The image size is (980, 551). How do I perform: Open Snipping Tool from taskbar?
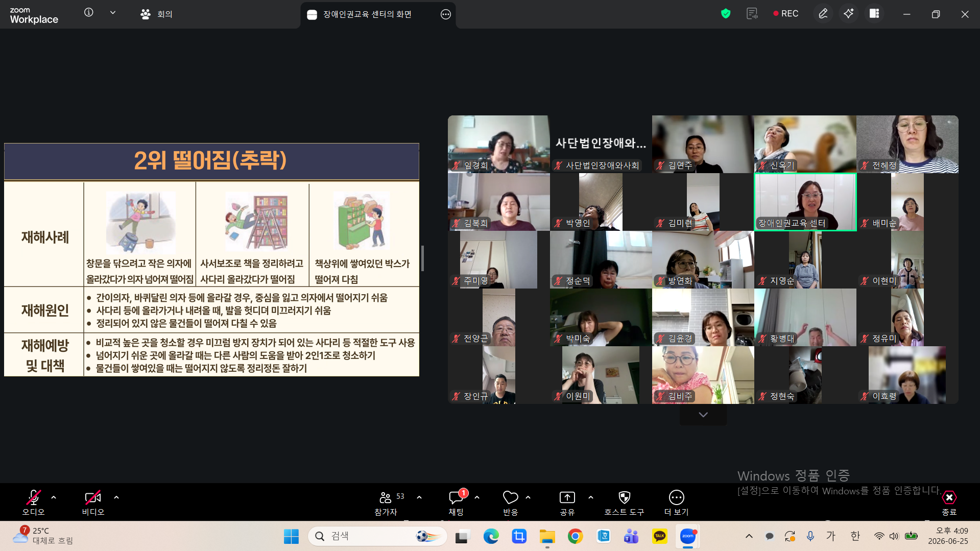[x=519, y=536]
